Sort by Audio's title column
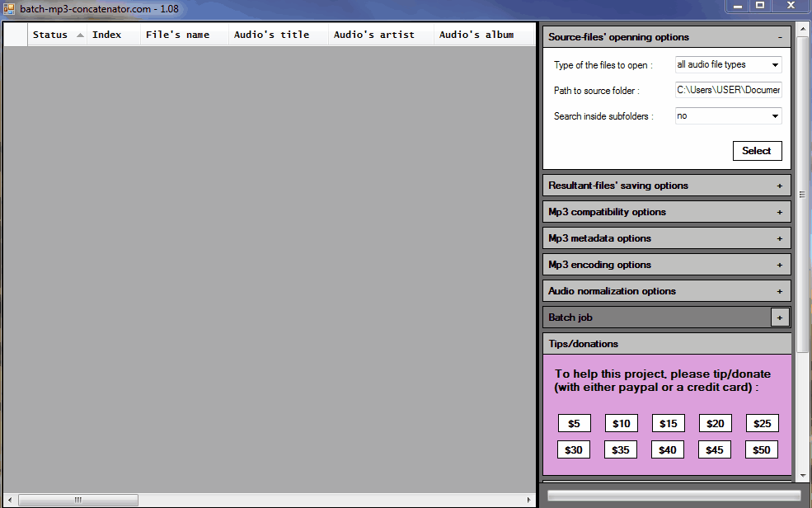The image size is (812, 508). click(278, 35)
